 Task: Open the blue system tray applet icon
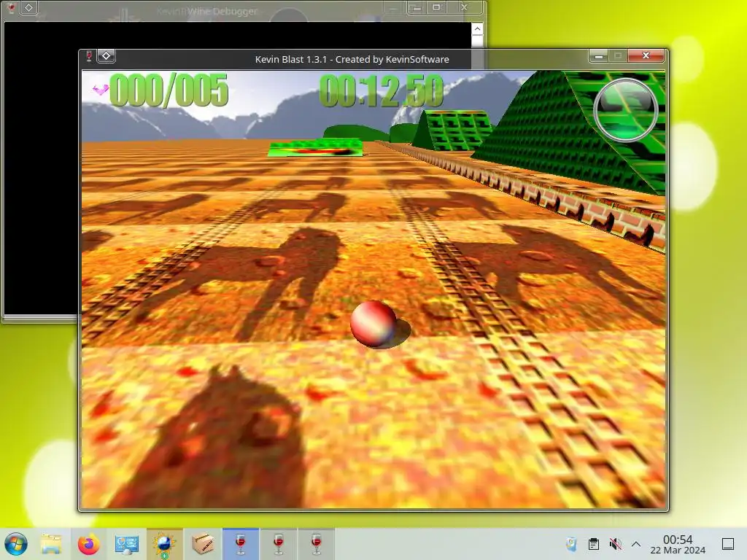tap(572, 544)
